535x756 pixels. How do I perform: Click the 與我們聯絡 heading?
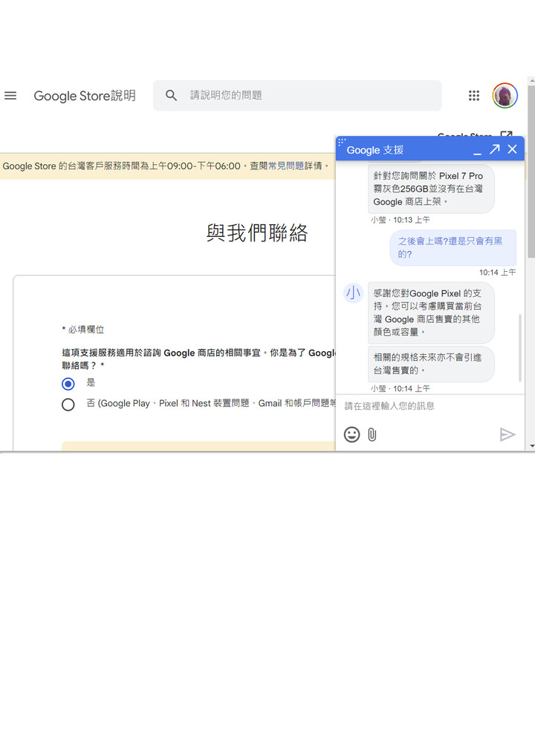(x=256, y=233)
